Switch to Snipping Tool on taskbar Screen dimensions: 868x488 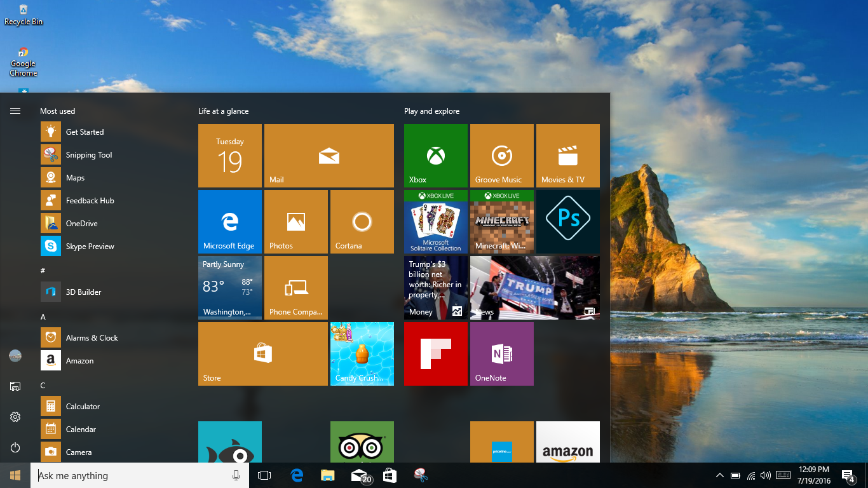[x=421, y=475]
